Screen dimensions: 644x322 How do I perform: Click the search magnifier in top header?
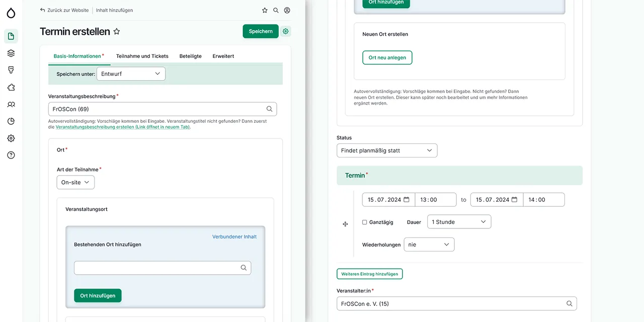(276, 10)
